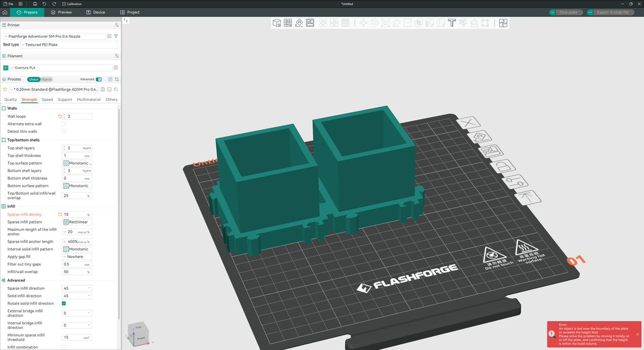644x350 pixels.
Task: Collapse the left sidebar arrows icon
Action: [126, 20]
